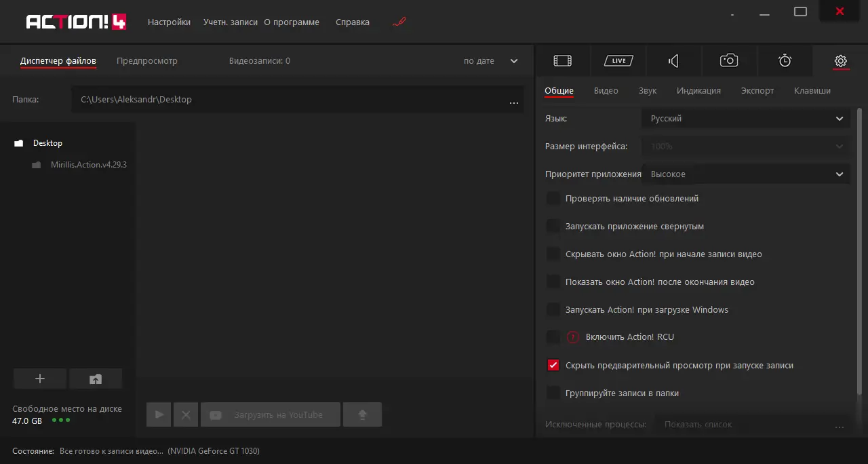Image resolution: width=868 pixels, height=464 pixels.
Task: Enable Включить Action! RCU checkbox
Action: pos(553,337)
